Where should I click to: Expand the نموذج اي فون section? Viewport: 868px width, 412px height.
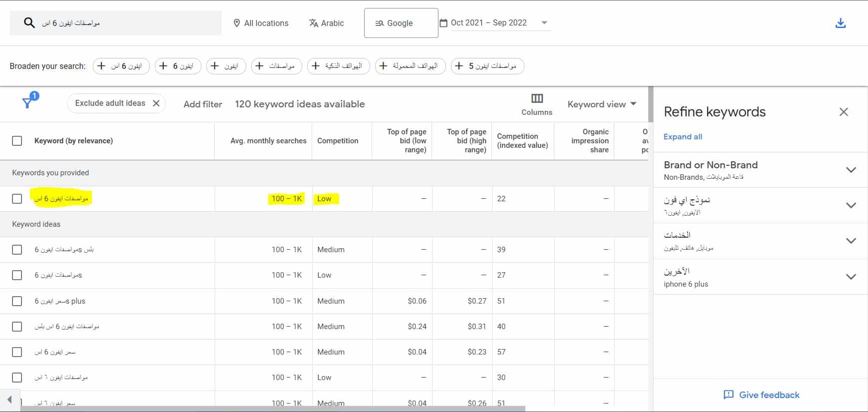pyautogui.click(x=851, y=205)
